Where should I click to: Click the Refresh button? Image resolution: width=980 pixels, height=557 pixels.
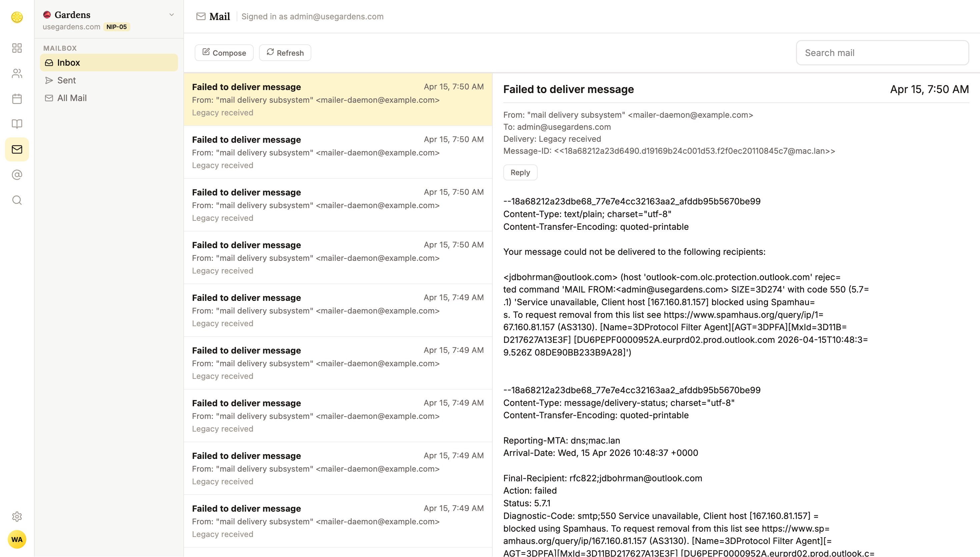pyautogui.click(x=285, y=53)
